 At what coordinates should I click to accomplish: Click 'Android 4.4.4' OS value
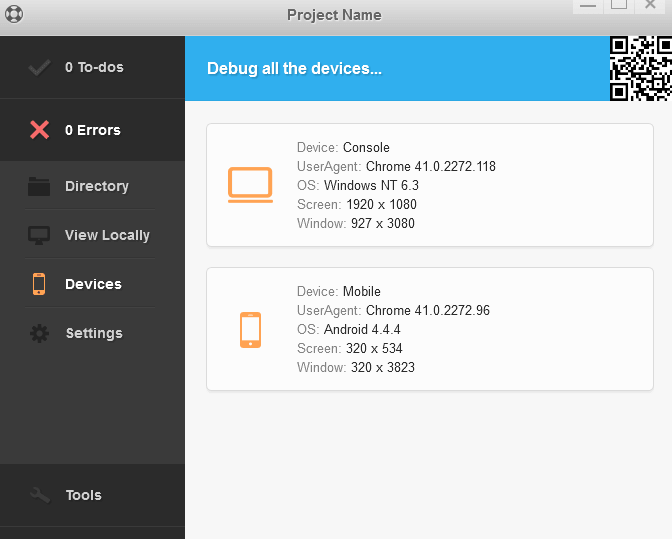(x=362, y=329)
